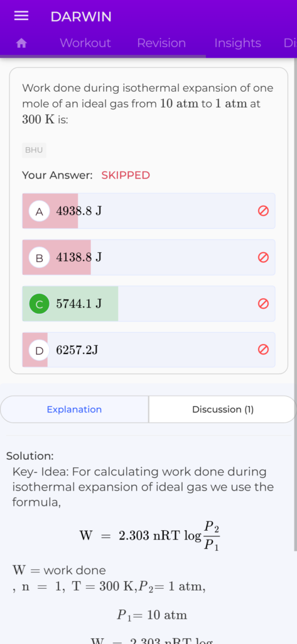The height and width of the screenshot is (644, 297).
Task: Select option D circle 6257.2J
Action: pyautogui.click(x=40, y=350)
